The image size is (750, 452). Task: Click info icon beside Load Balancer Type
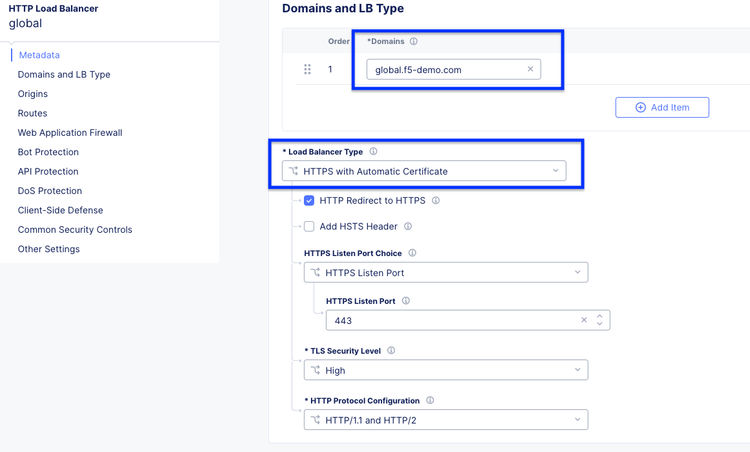click(373, 152)
